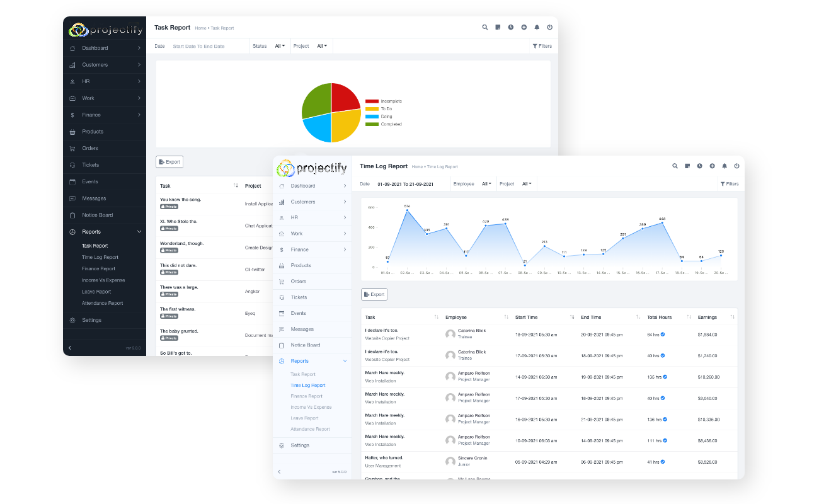Open the Filters panel on Task Report

coord(542,46)
